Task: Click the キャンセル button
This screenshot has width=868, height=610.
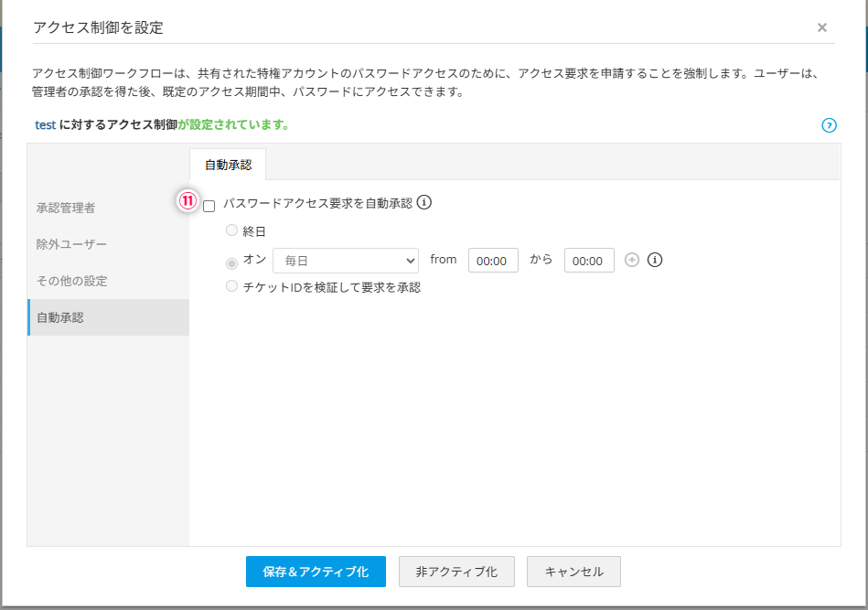Action: coord(573,572)
